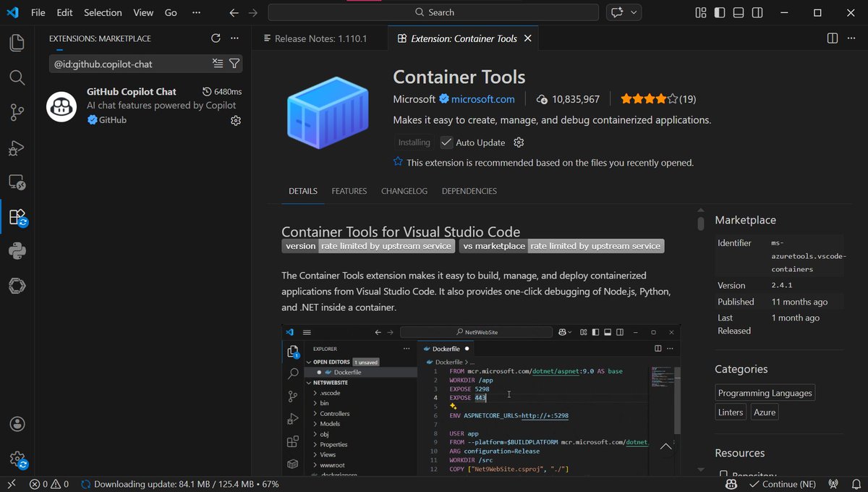Open the Remote Explorer view
This screenshot has width=868, height=492.
pos(17,182)
